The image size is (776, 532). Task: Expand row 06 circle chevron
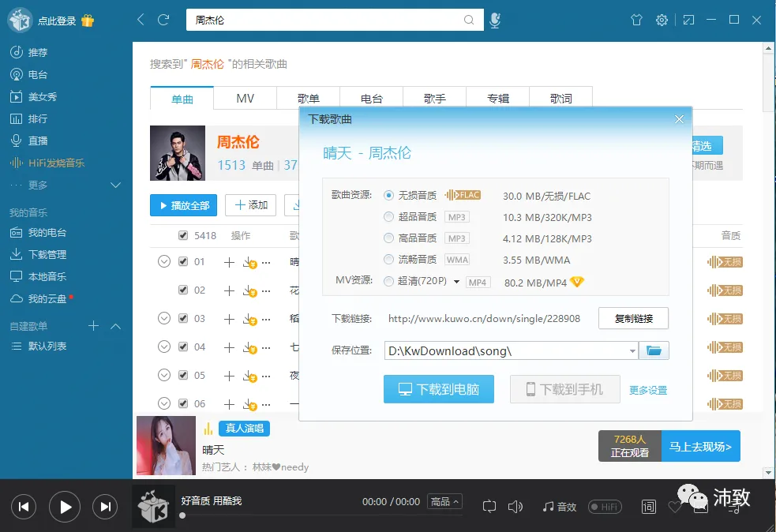click(164, 403)
